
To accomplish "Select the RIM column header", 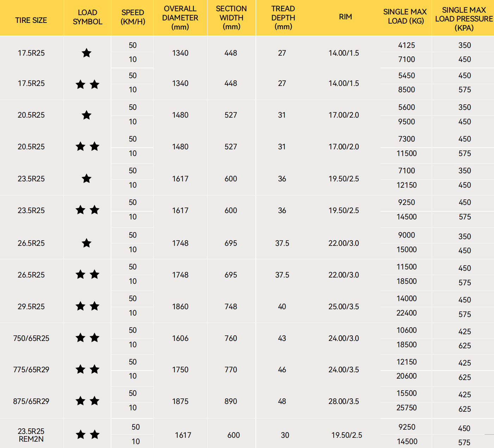I will 345,17.
